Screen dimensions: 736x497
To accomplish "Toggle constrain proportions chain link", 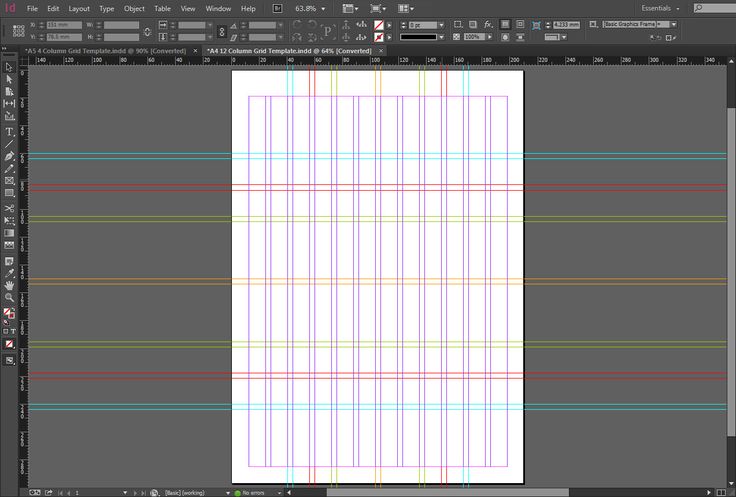I will [147, 31].
